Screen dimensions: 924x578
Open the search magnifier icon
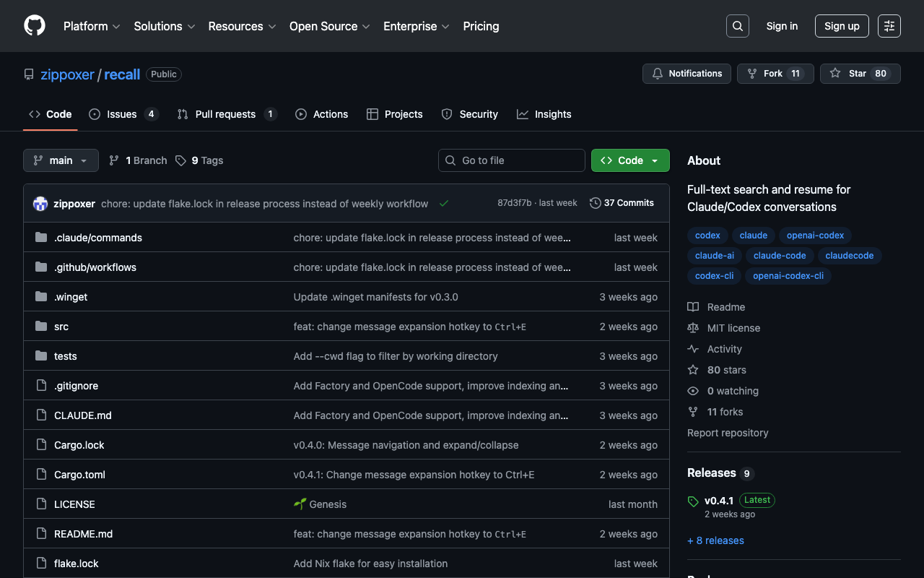(737, 26)
